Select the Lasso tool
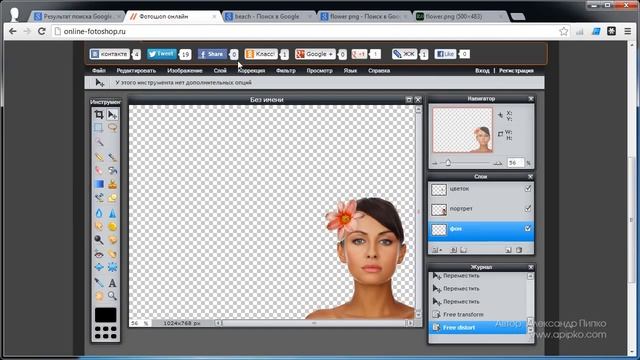 (x=112, y=128)
